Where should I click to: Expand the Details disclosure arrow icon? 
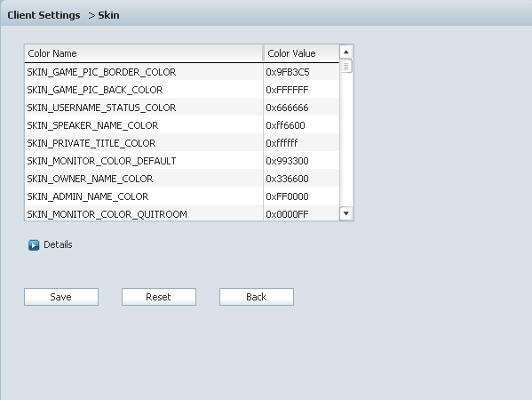[x=34, y=244]
